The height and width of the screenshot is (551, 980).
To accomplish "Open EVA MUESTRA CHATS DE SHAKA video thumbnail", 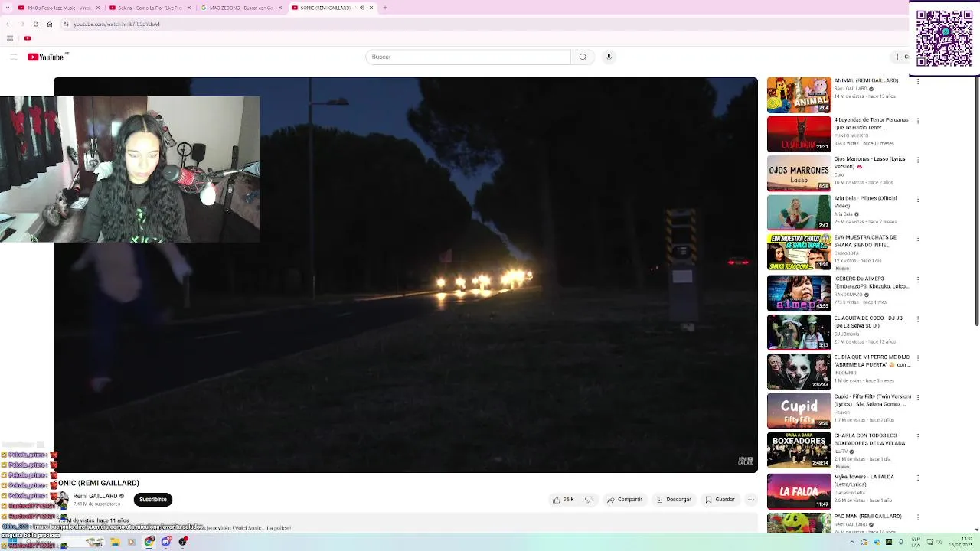I will tap(799, 253).
